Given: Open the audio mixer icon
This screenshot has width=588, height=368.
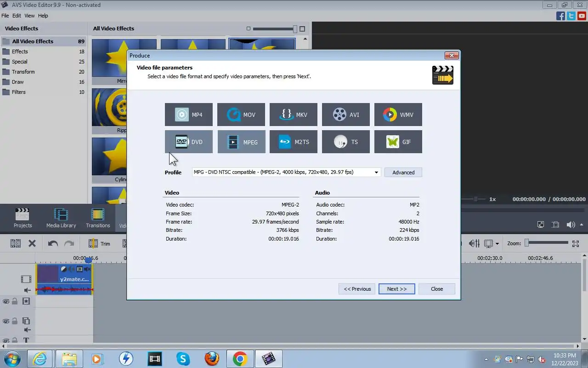Looking at the screenshot, I should click(474, 243).
